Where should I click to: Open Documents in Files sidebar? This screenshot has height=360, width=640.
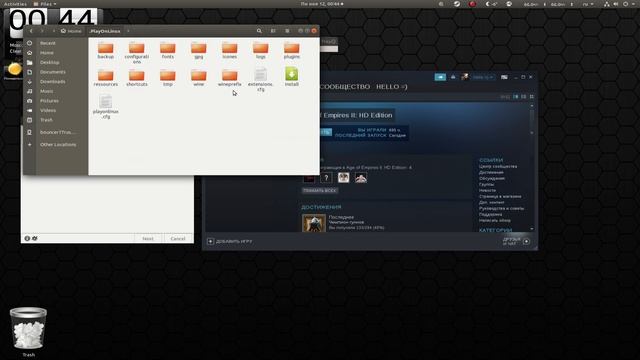pos(53,72)
